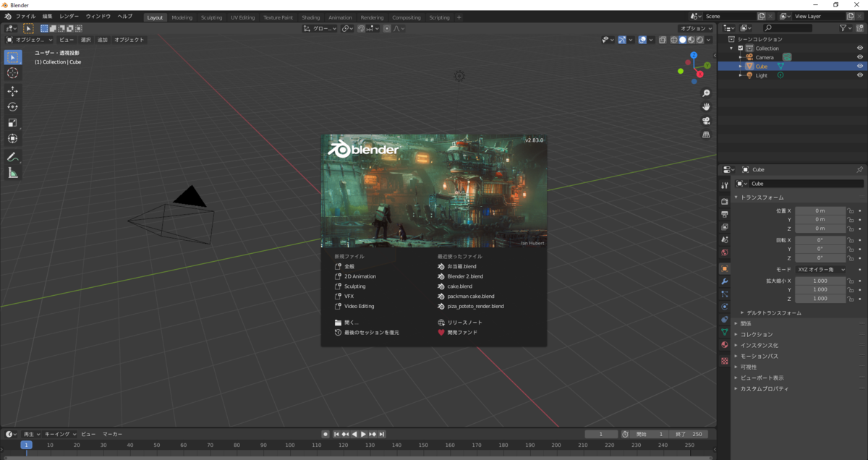
Task: Create a new 2D Animation file from splash
Action: coord(359,276)
